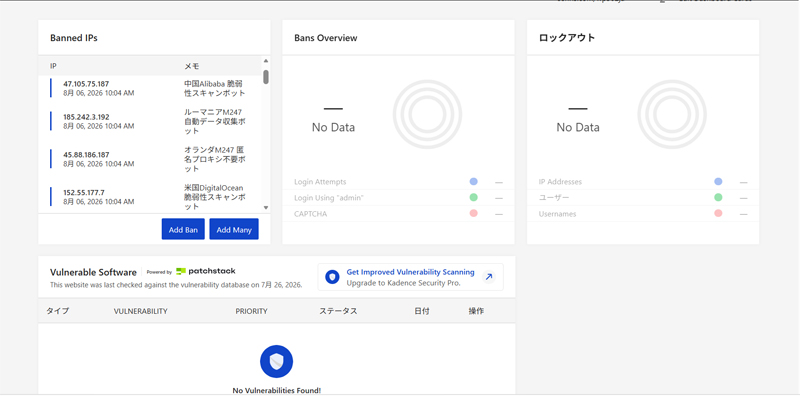Click the PRIORITY column header
Viewport: 800px width, 396px height.
pyautogui.click(x=251, y=311)
